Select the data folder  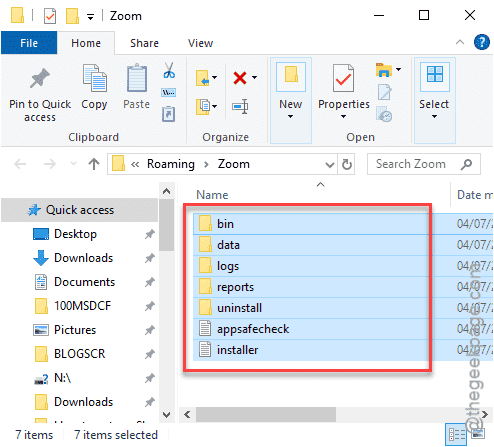(x=228, y=245)
